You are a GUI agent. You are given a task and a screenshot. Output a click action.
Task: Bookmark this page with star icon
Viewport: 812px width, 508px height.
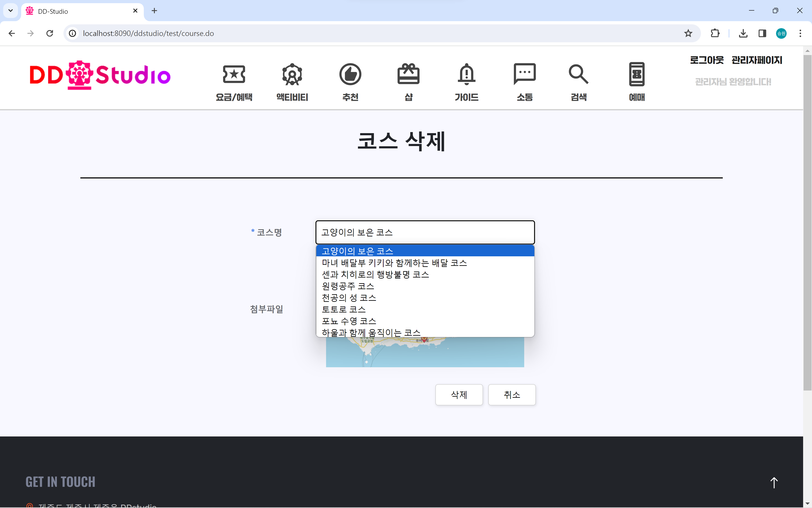(688, 33)
